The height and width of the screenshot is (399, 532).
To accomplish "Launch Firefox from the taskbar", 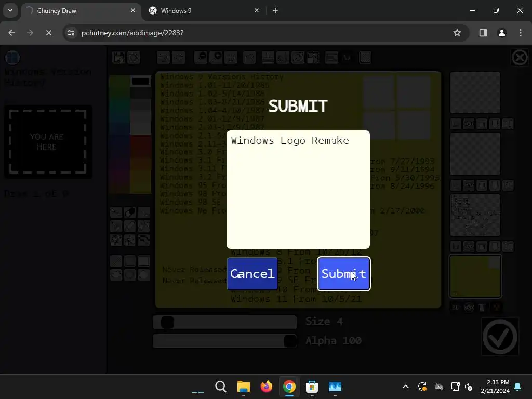I will click(267, 387).
